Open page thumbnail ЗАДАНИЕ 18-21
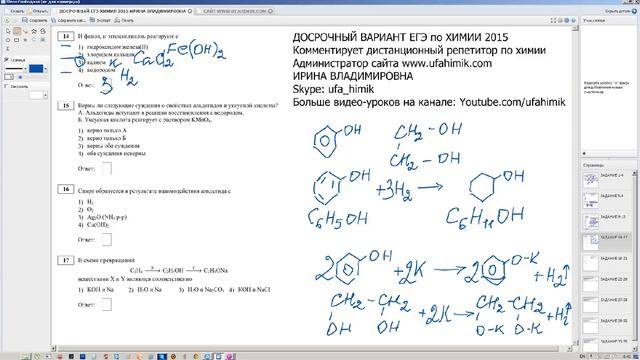The height and width of the screenshot is (360, 640). coord(591,263)
